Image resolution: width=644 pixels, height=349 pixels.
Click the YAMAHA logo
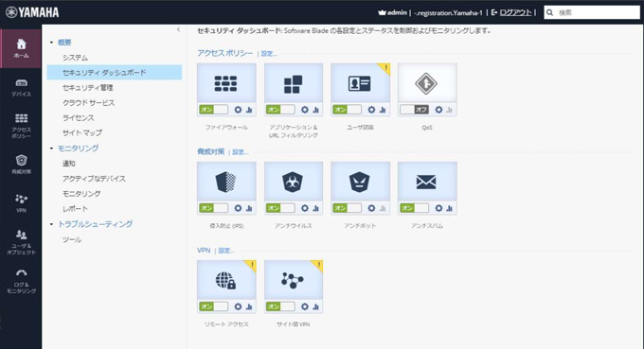coord(32,12)
